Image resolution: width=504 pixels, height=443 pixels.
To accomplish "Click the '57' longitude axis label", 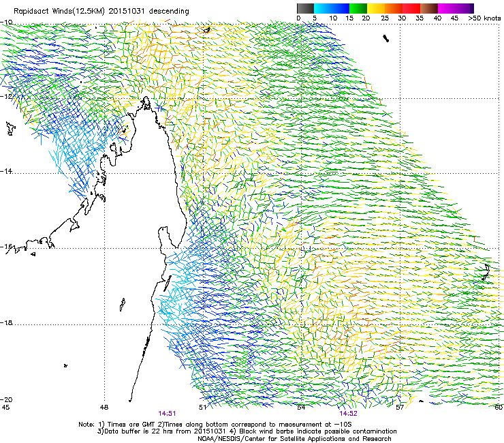I will (x=400, y=408).
